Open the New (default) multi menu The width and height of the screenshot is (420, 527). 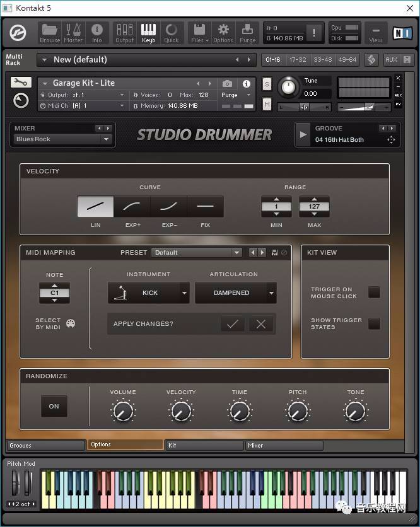pyautogui.click(x=44, y=60)
